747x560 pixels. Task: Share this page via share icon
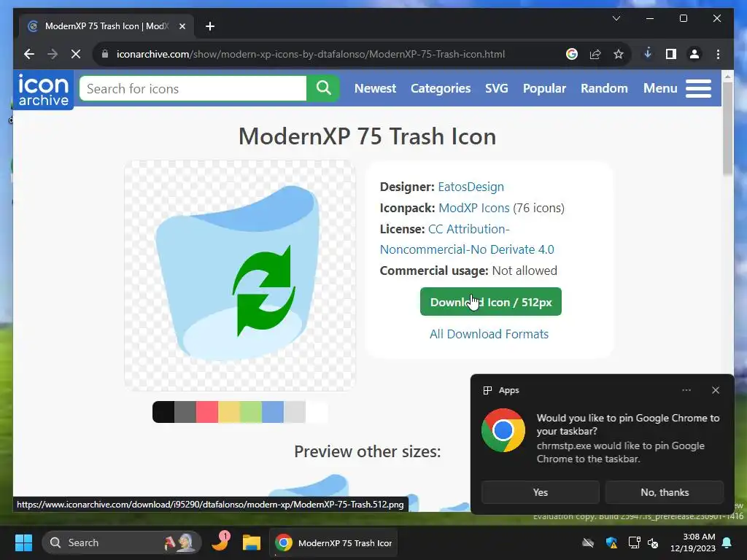pos(595,54)
